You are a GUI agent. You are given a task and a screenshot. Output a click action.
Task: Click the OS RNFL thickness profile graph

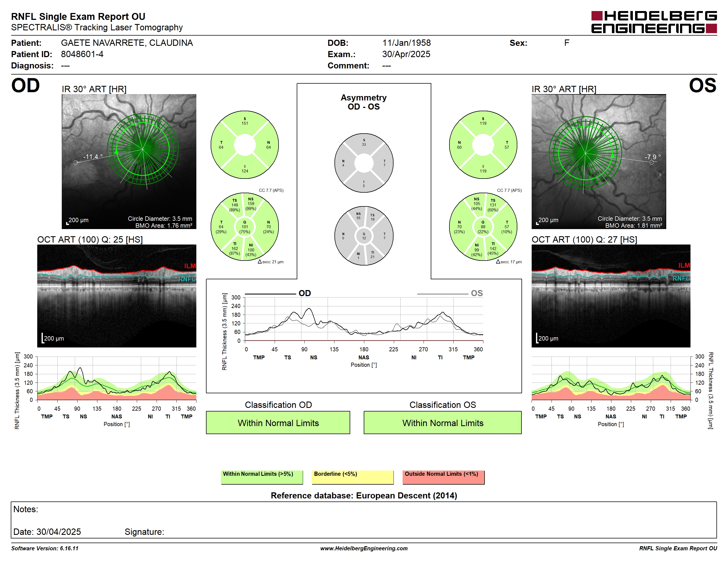tap(611, 378)
